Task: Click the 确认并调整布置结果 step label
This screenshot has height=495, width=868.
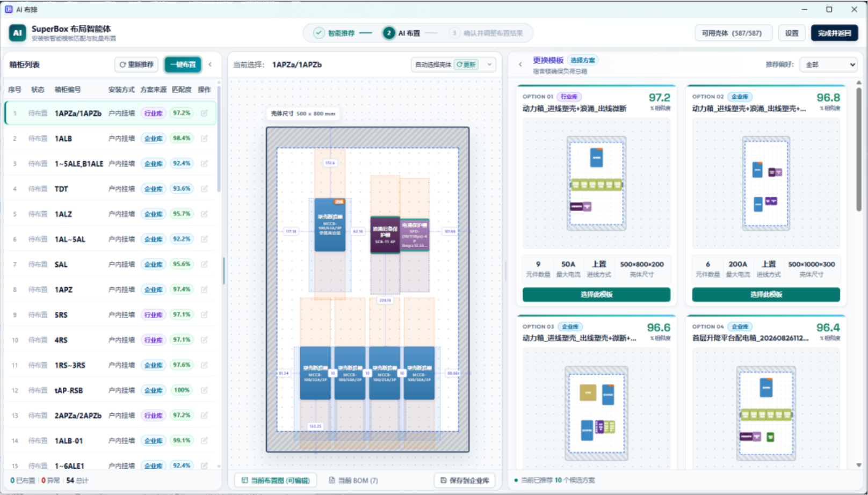Action: click(493, 33)
